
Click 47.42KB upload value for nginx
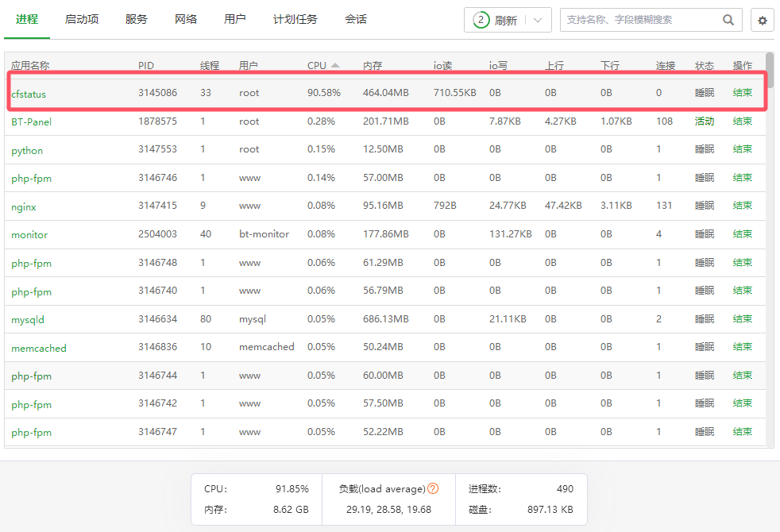pos(563,206)
